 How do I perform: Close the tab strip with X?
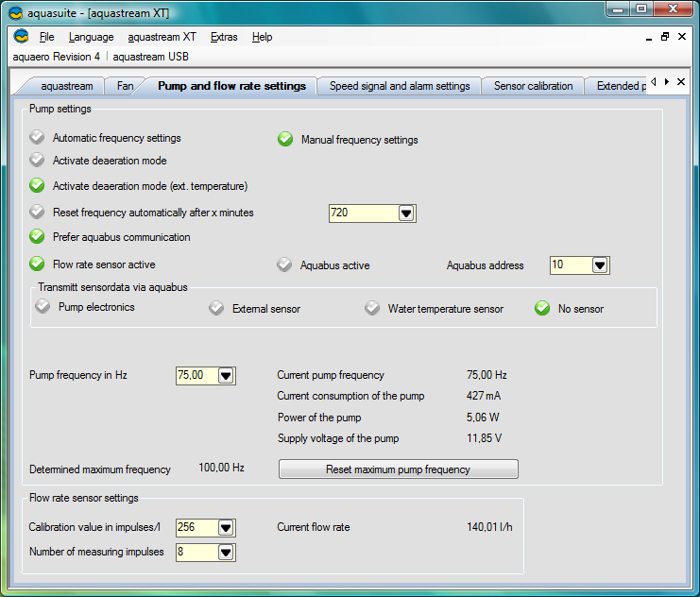(681, 82)
